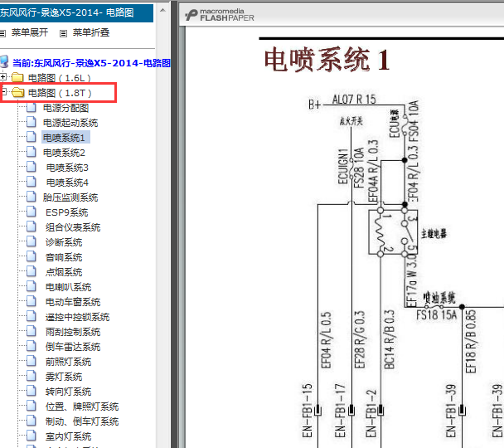504x448 pixels.
Task: Open 雨刮控制系统 page
Action: [x=73, y=332]
